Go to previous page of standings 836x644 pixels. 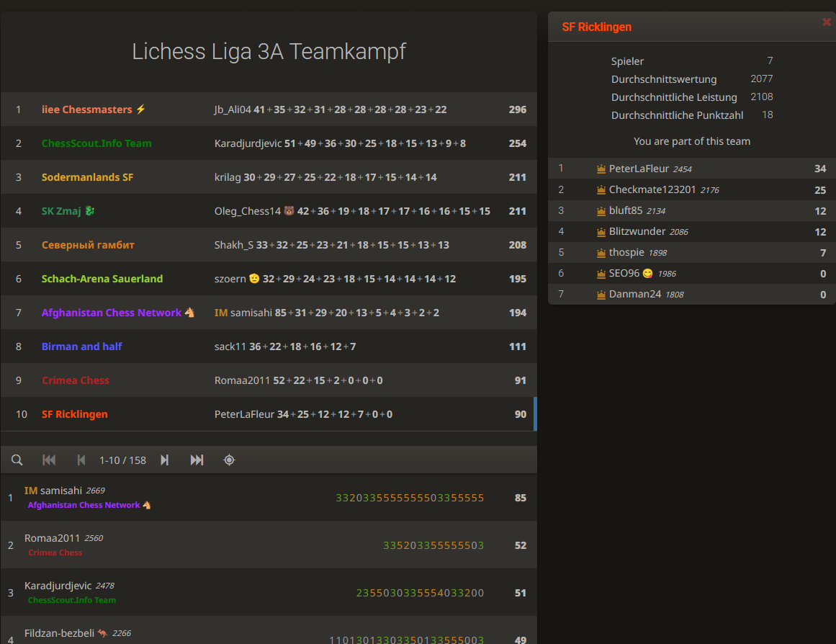(81, 460)
